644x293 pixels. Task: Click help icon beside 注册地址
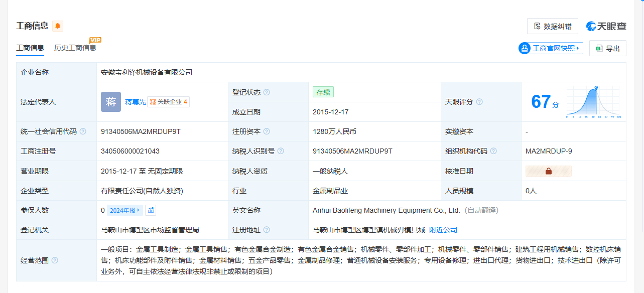267,230
